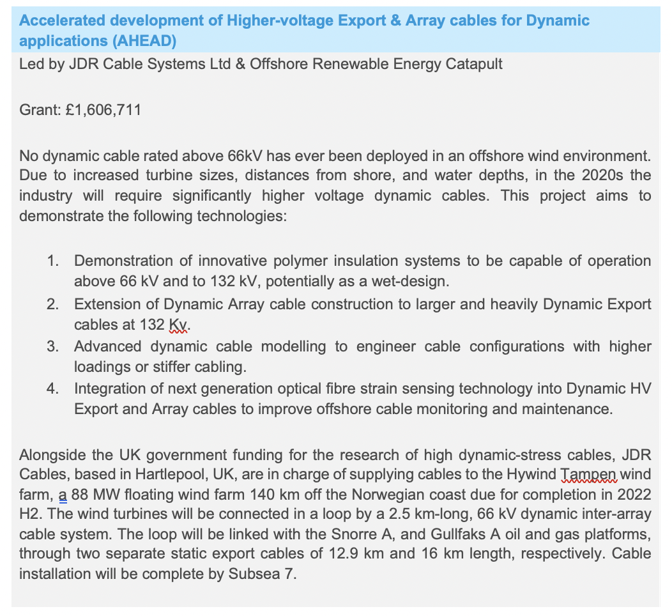Viewport: 672px width, 616px height.
Task: Click 'demonstrate the following technologies:' text
Action: coord(153,215)
